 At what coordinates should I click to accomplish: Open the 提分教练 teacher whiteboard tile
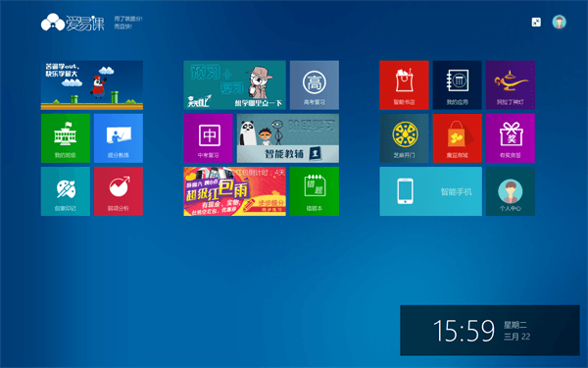119,138
